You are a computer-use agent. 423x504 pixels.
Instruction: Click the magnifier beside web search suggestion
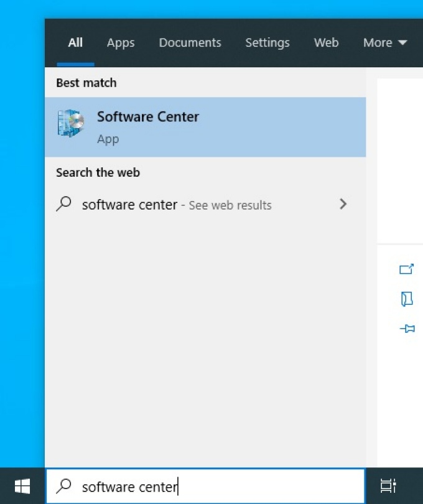pos(63,204)
